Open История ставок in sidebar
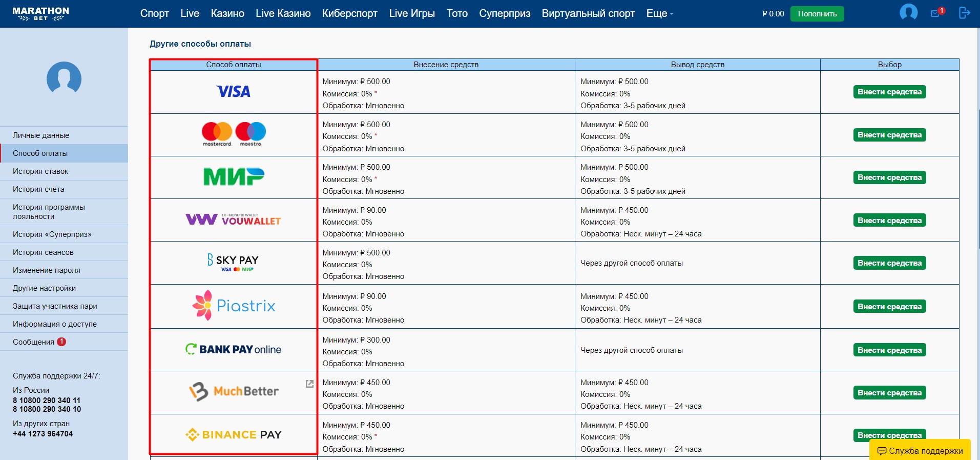 tap(40, 171)
